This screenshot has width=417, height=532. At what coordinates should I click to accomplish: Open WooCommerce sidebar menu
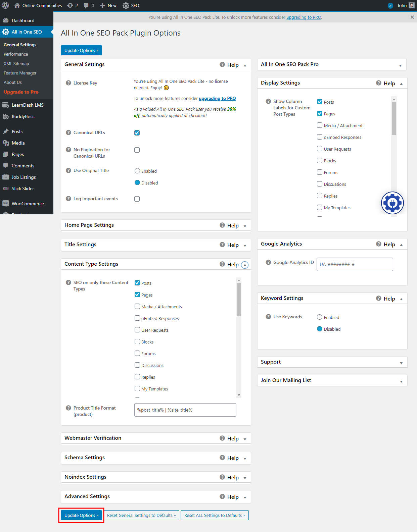(27, 204)
